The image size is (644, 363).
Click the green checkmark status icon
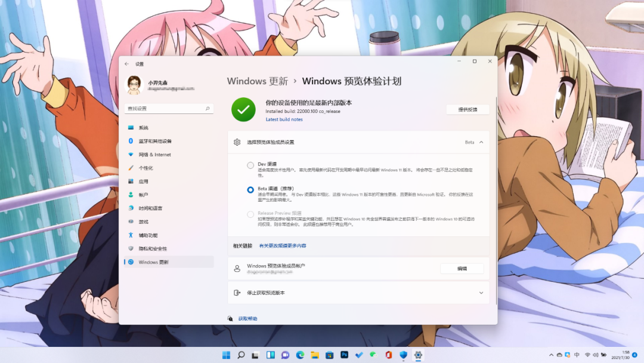coord(243,110)
